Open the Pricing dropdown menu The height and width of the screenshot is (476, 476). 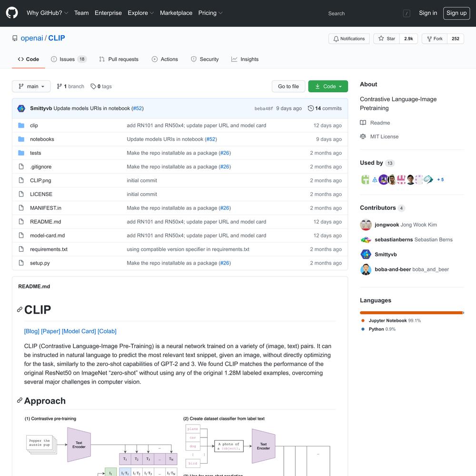(x=210, y=13)
